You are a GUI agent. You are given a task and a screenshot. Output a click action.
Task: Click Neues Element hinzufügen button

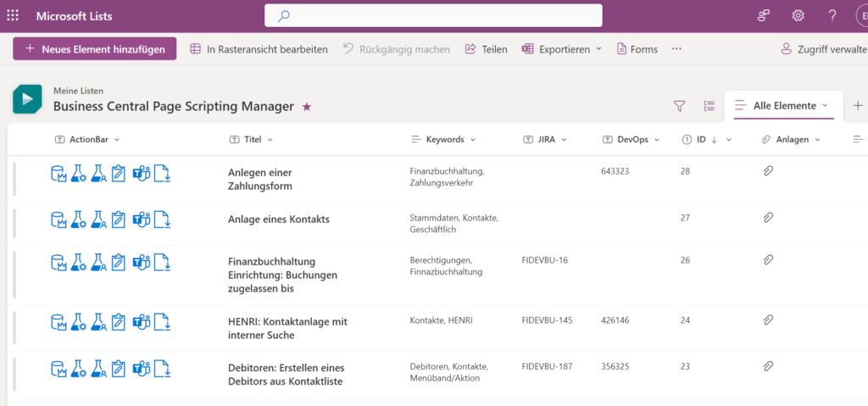click(95, 49)
